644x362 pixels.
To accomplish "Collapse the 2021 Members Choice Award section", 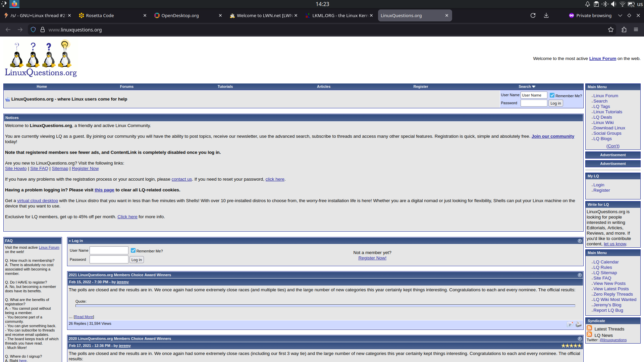I will [x=580, y=275].
